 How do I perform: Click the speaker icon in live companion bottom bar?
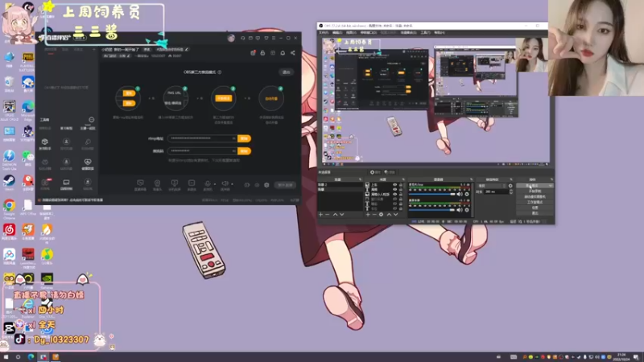point(225,183)
